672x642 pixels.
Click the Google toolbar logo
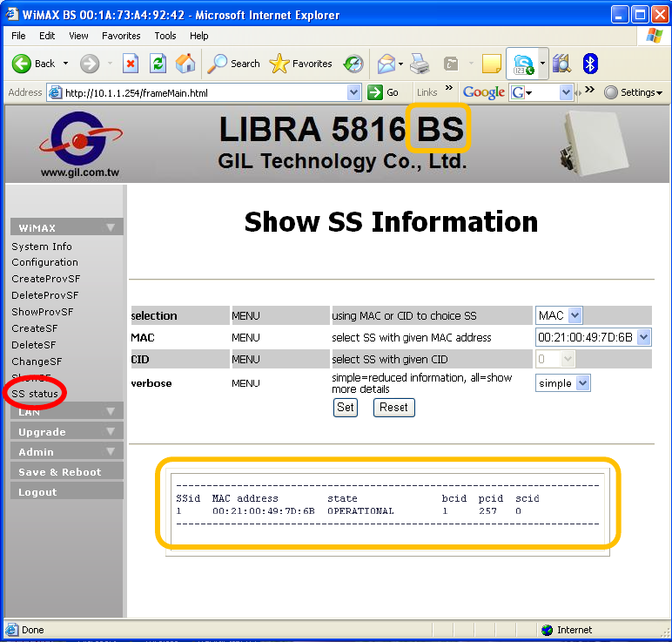(484, 92)
